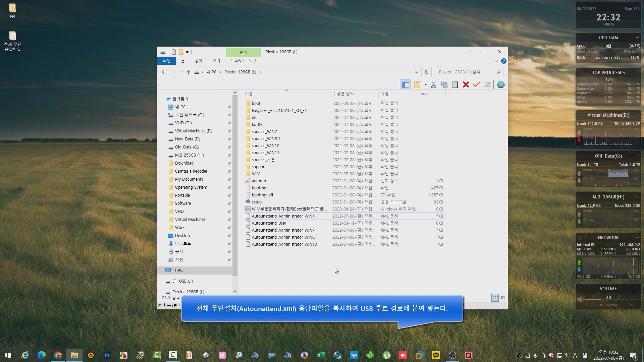The height and width of the screenshot is (362, 644).
Task: Open the Download folder in navigation pane
Action: 184,163
